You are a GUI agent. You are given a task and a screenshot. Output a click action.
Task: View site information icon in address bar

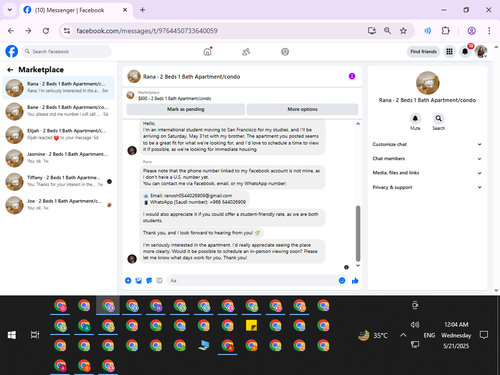click(x=67, y=31)
